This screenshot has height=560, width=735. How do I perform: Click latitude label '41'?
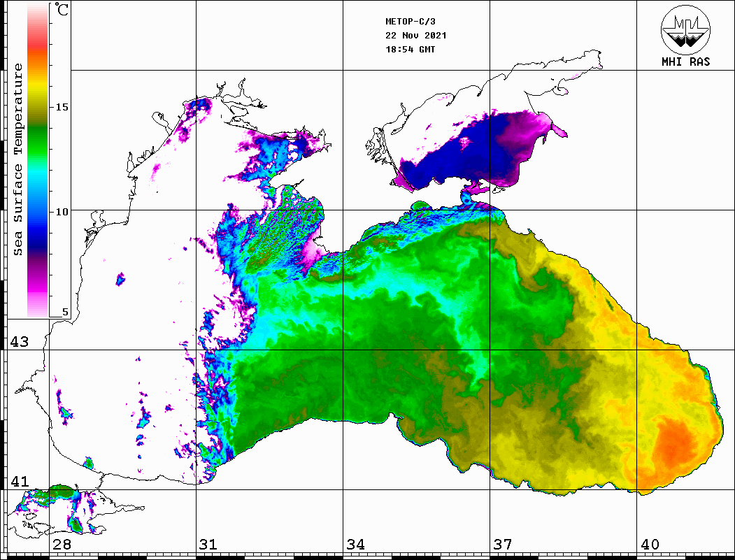20,481
